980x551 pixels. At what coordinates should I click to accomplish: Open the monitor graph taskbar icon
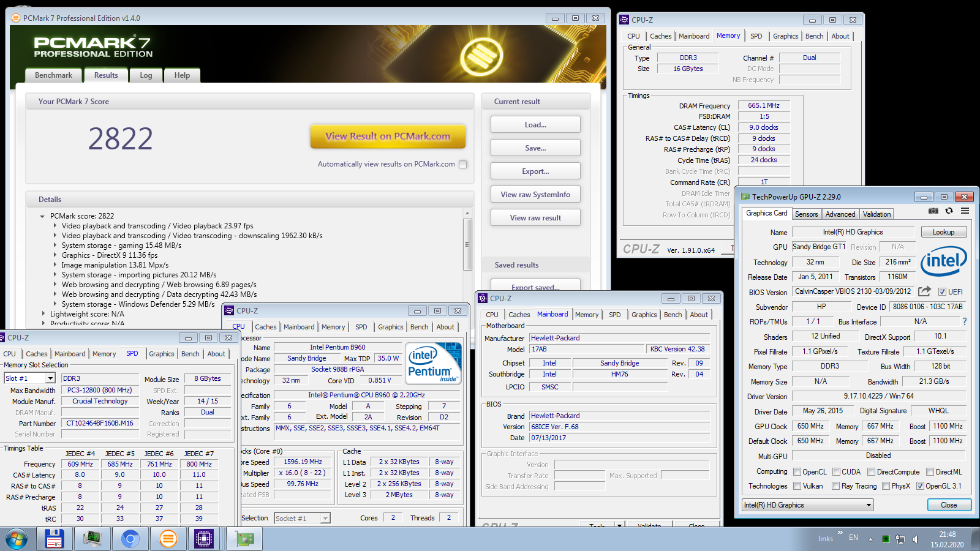[92, 539]
